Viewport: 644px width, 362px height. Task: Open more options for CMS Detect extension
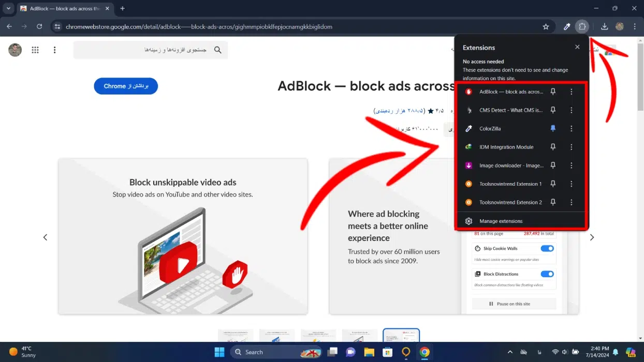(571, 110)
